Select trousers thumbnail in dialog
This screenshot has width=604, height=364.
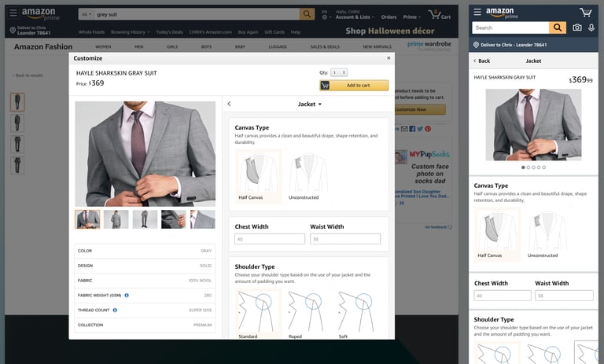tap(145, 219)
